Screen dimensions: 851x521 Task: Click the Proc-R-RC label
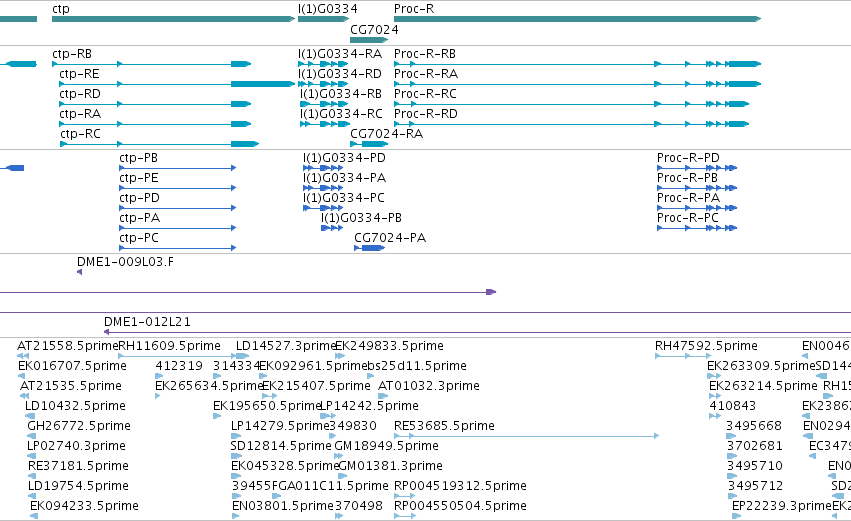[x=426, y=94]
